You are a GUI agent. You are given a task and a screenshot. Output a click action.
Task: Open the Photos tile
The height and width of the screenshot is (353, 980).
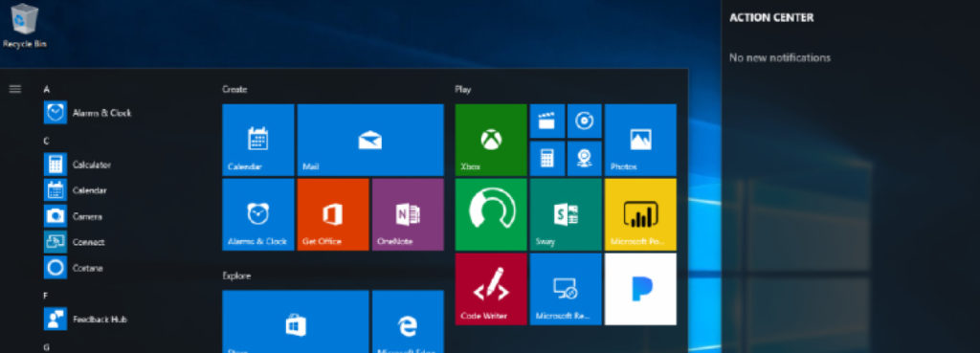coord(640,140)
